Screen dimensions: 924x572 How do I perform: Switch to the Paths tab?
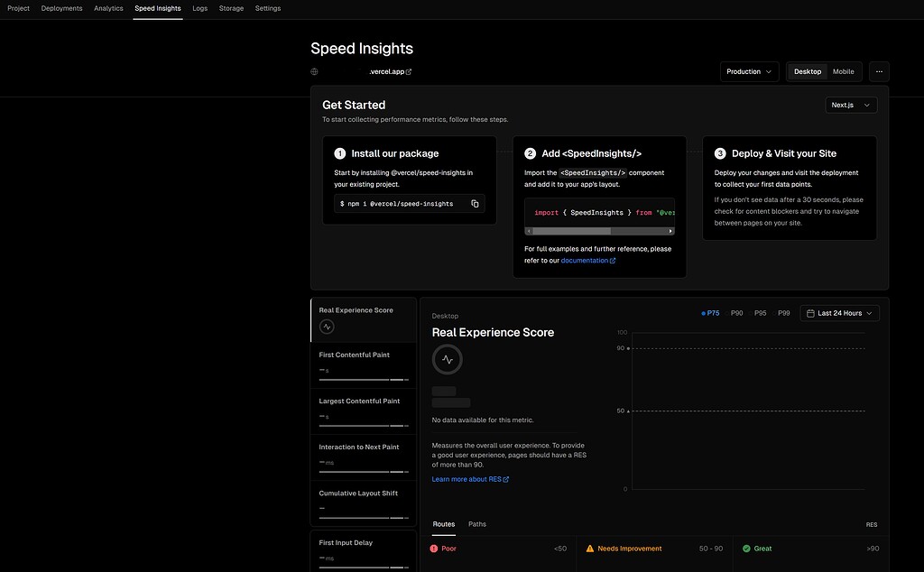click(x=476, y=523)
